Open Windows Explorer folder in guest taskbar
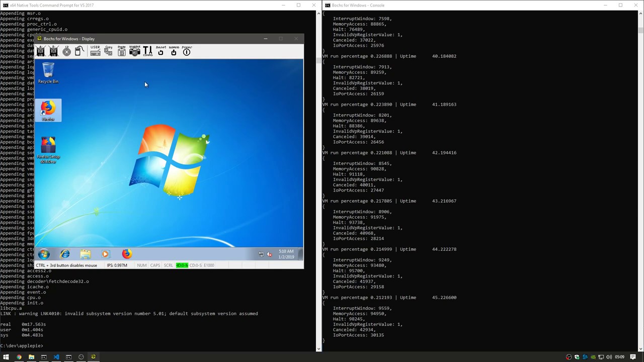This screenshot has width=644, height=362. 85,254
